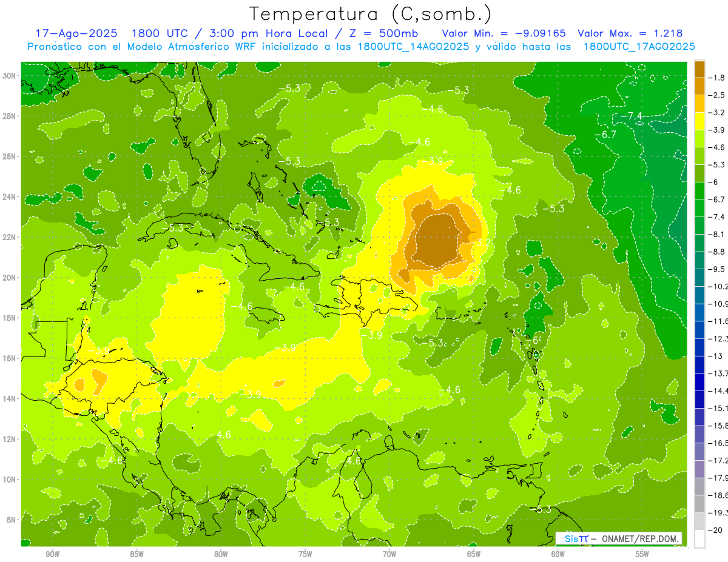Click the 26N latitude axis label

[x=9, y=156]
